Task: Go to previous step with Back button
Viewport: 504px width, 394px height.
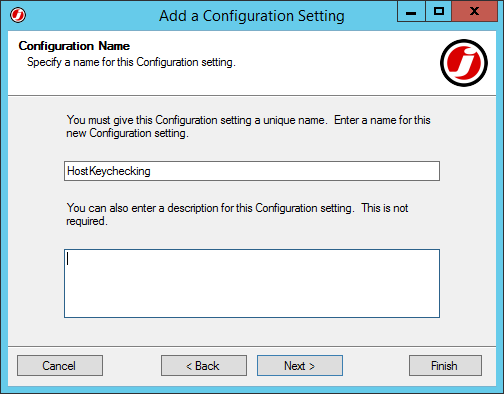Action: [x=204, y=366]
